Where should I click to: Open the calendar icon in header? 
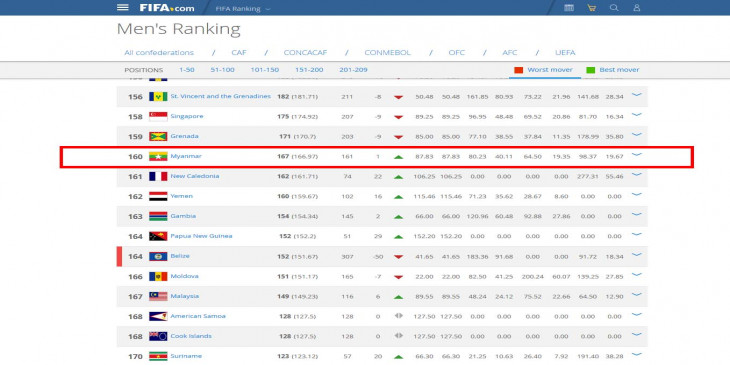click(568, 8)
